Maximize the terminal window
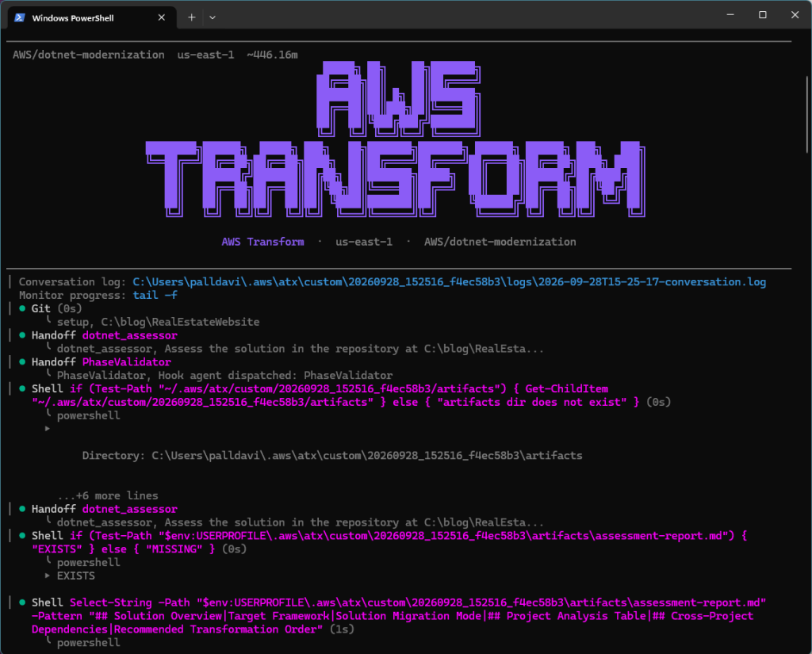Image resolution: width=812 pixels, height=654 pixels. coord(762,14)
